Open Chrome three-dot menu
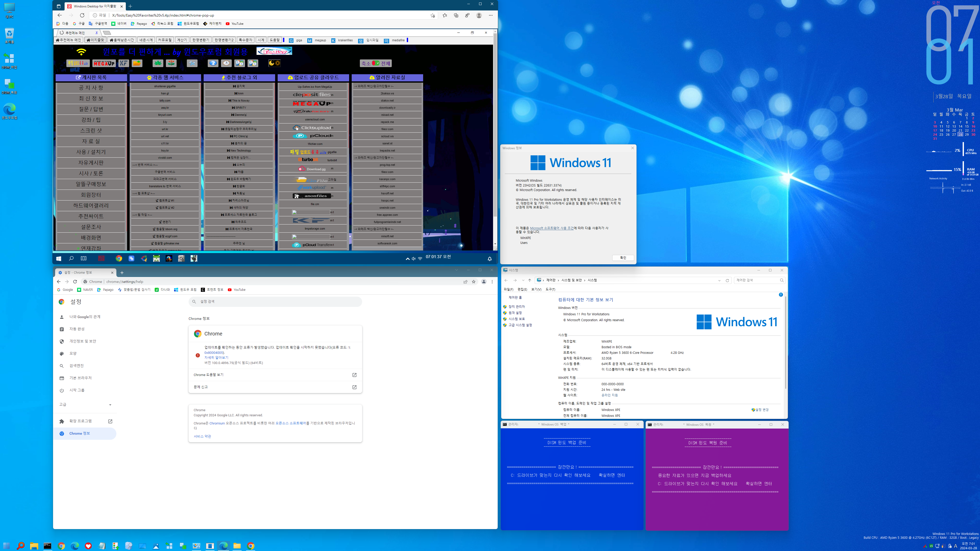Screen dimensions: 980x551 (x=492, y=282)
